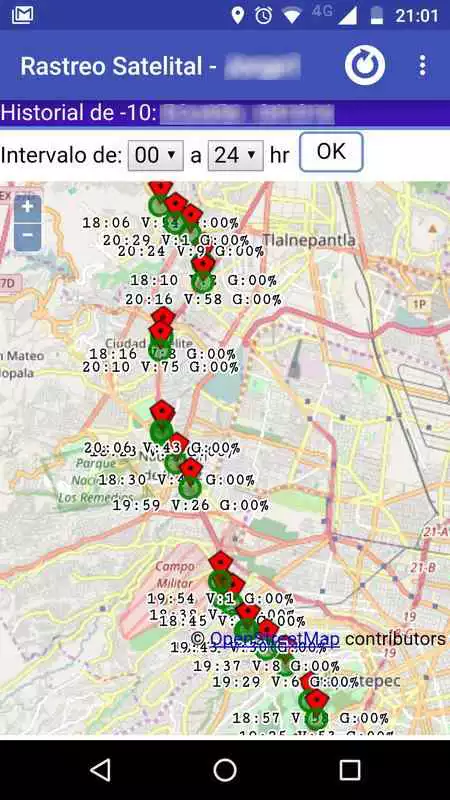Open the OpenStreetMap attribution link
Screen dimensions: 450x800
(x=274, y=639)
